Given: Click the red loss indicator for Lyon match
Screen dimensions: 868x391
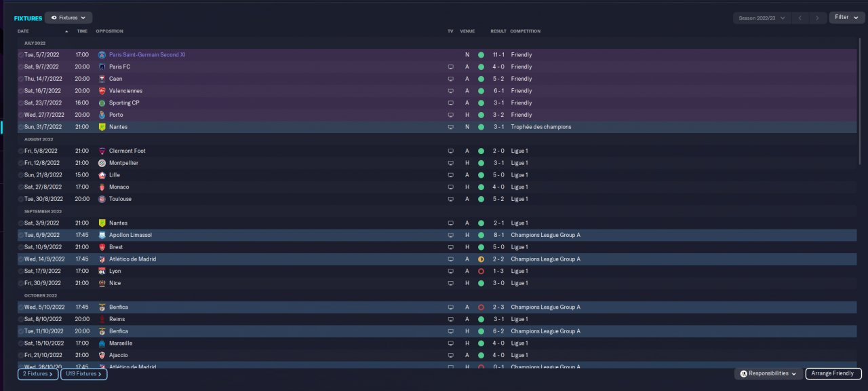Looking at the screenshot, I should pos(481,271).
